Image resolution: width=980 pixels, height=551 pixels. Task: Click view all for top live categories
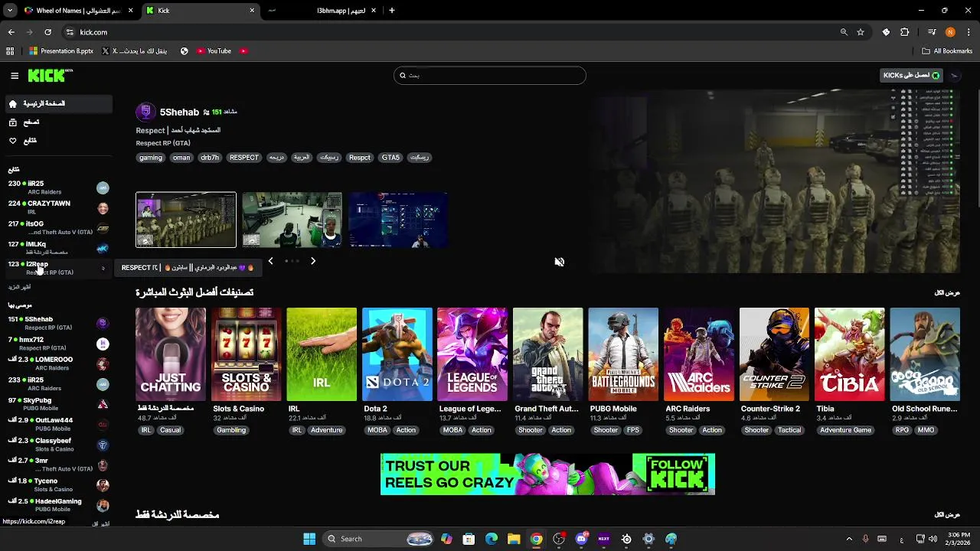(947, 293)
